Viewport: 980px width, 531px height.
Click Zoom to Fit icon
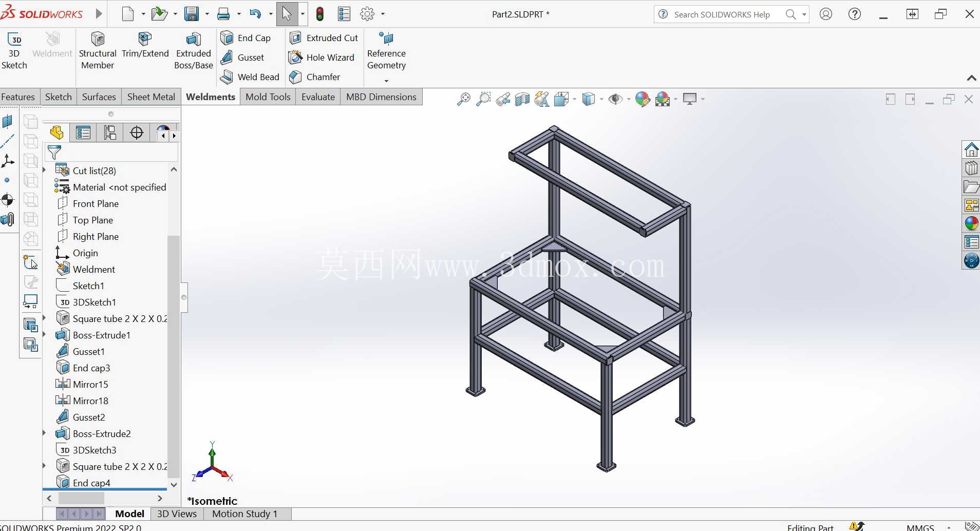tap(463, 99)
